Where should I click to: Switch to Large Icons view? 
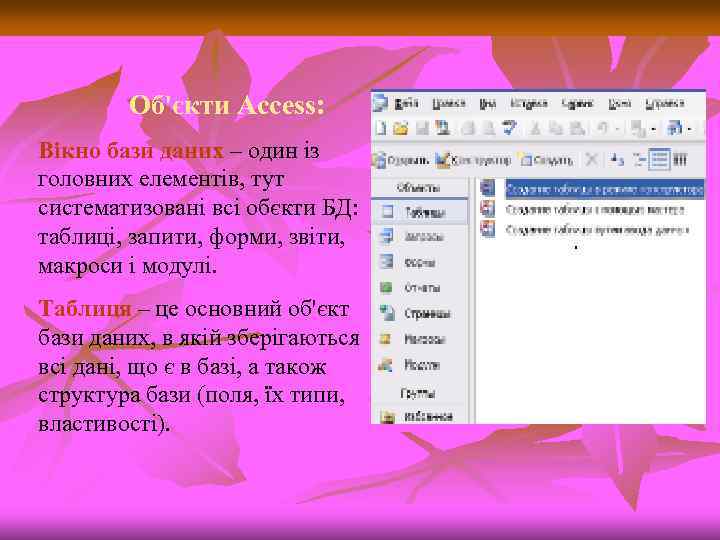(x=617, y=160)
